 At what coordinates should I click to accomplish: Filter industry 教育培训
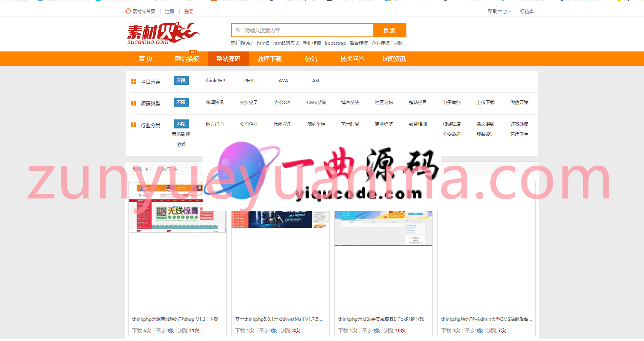point(418,124)
